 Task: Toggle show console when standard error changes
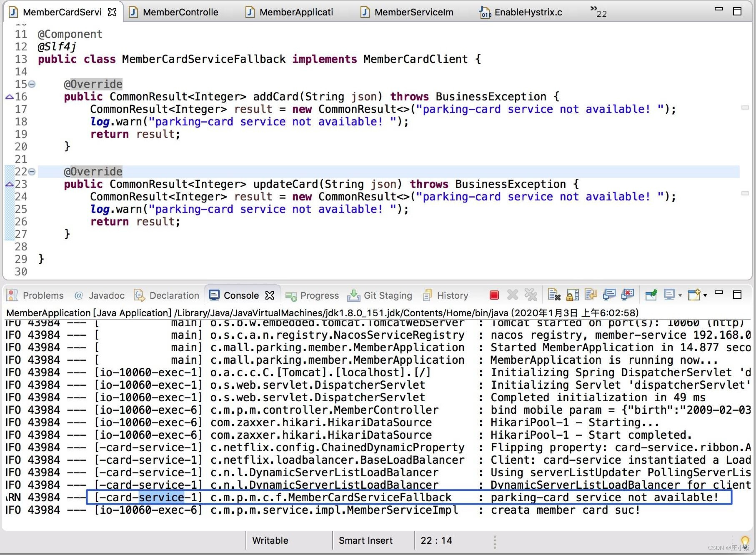pyautogui.click(x=628, y=295)
